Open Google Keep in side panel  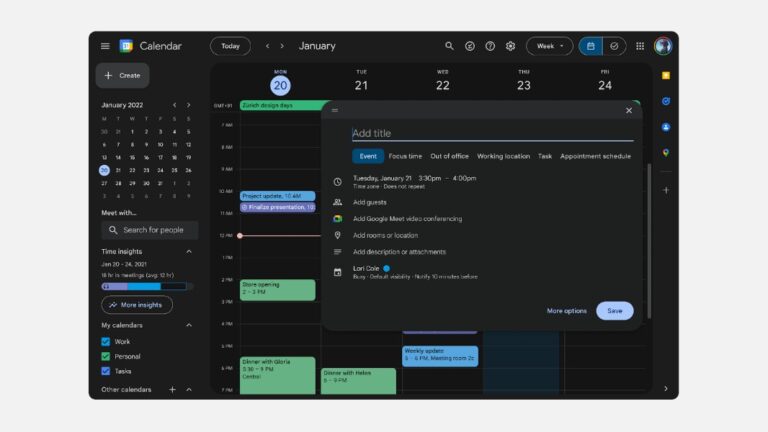click(x=665, y=75)
